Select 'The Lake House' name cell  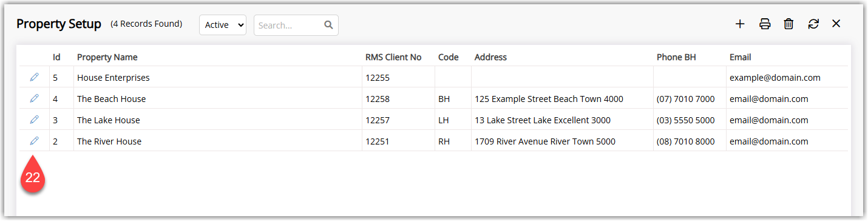[x=218, y=120]
